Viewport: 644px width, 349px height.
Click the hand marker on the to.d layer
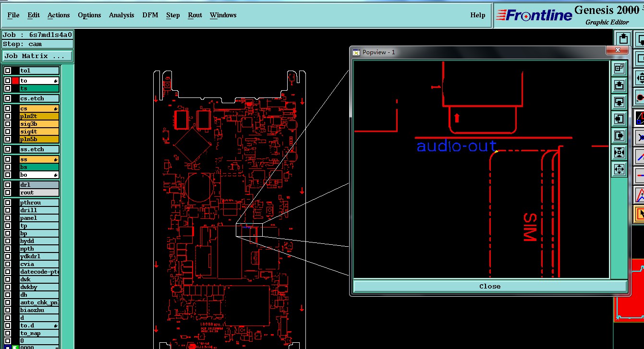coord(56,325)
